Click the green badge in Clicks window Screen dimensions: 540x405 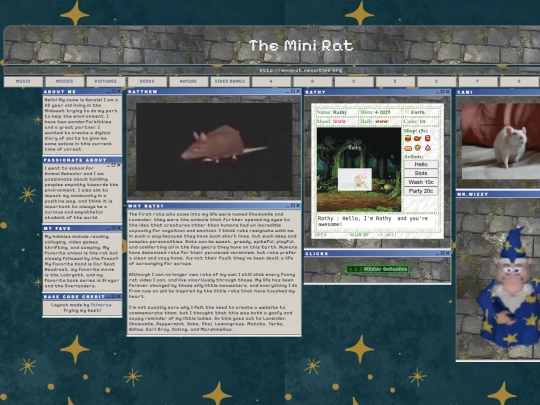377,269
